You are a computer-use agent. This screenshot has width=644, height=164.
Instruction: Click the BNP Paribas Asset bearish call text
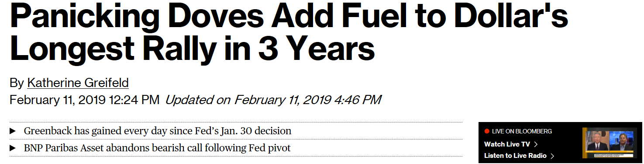(x=157, y=148)
